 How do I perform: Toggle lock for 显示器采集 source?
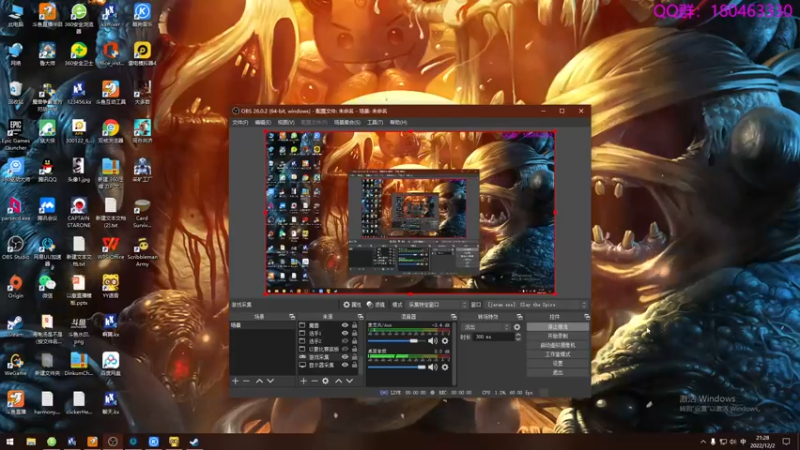(354, 365)
